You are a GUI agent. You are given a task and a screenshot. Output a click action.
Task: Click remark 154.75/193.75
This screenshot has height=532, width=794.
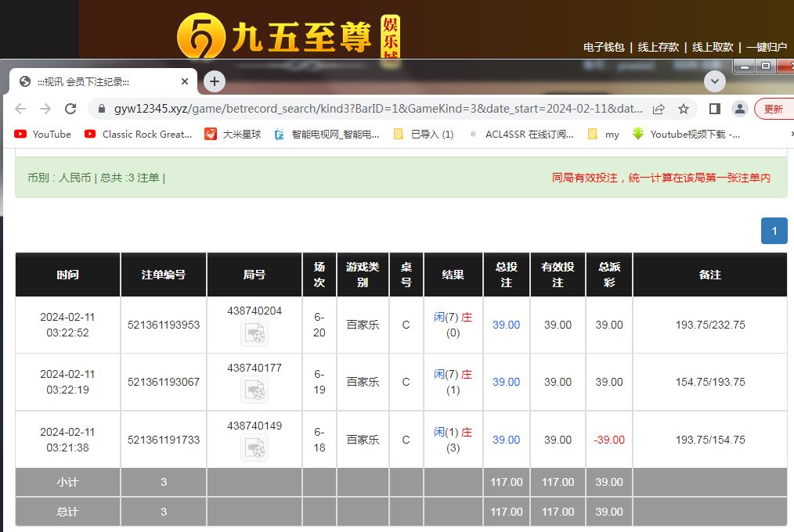coord(710,382)
